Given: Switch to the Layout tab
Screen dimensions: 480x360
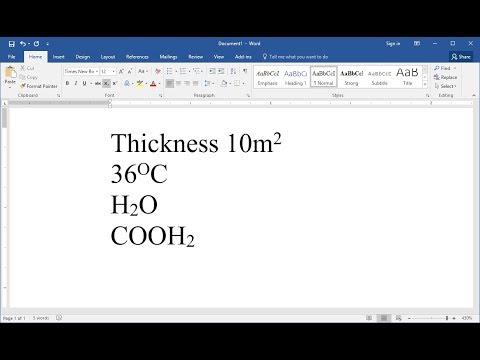Looking at the screenshot, I should pyautogui.click(x=108, y=57).
